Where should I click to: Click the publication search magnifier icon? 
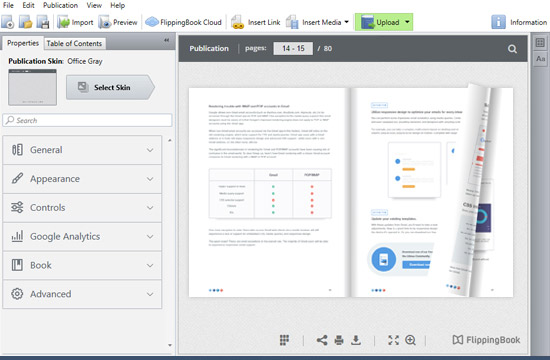click(512, 49)
